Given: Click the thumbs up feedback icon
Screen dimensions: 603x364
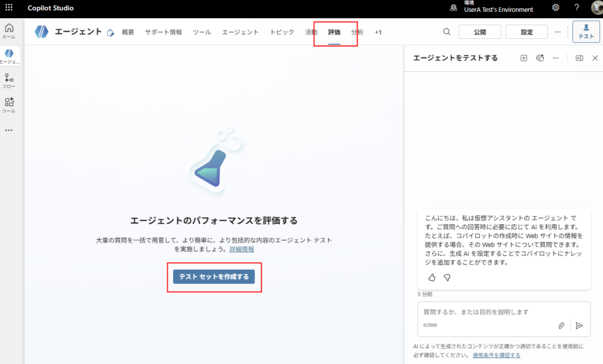Looking at the screenshot, I should coord(432,277).
